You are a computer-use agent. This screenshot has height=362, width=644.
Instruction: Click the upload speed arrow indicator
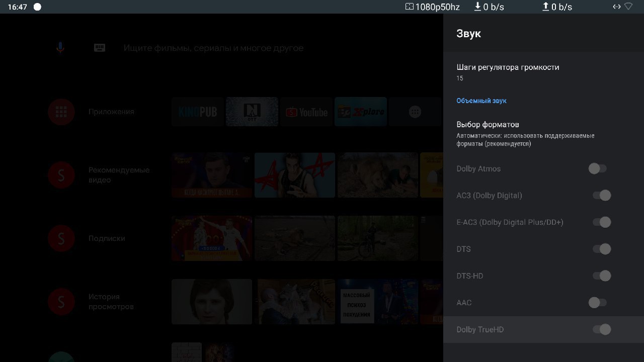coord(545,7)
